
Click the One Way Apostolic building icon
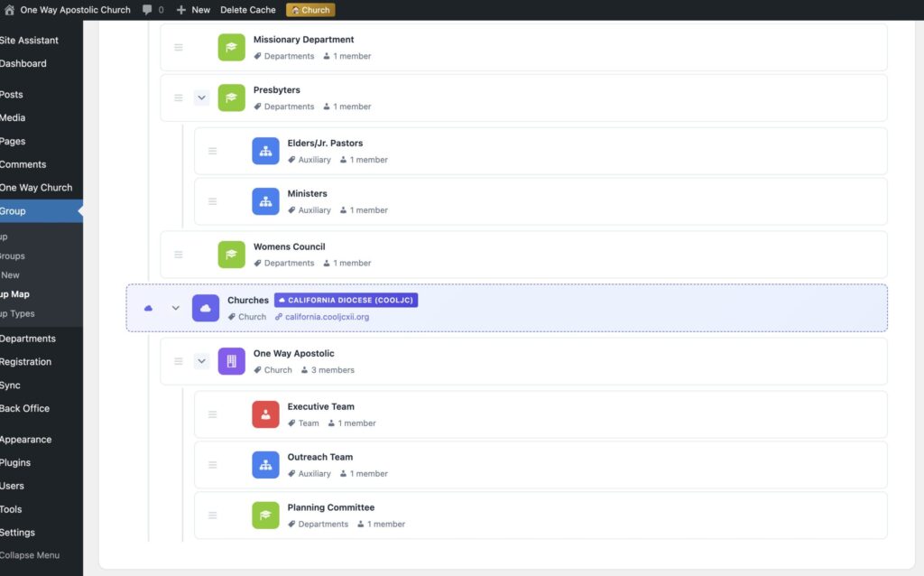tap(231, 361)
